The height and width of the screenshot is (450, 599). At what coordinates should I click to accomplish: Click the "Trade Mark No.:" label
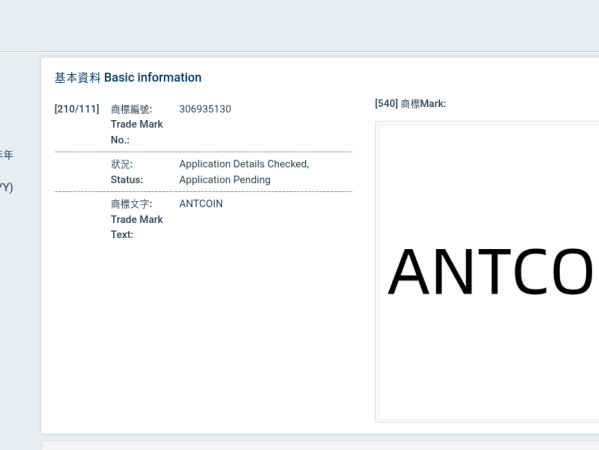tap(137, 132)
